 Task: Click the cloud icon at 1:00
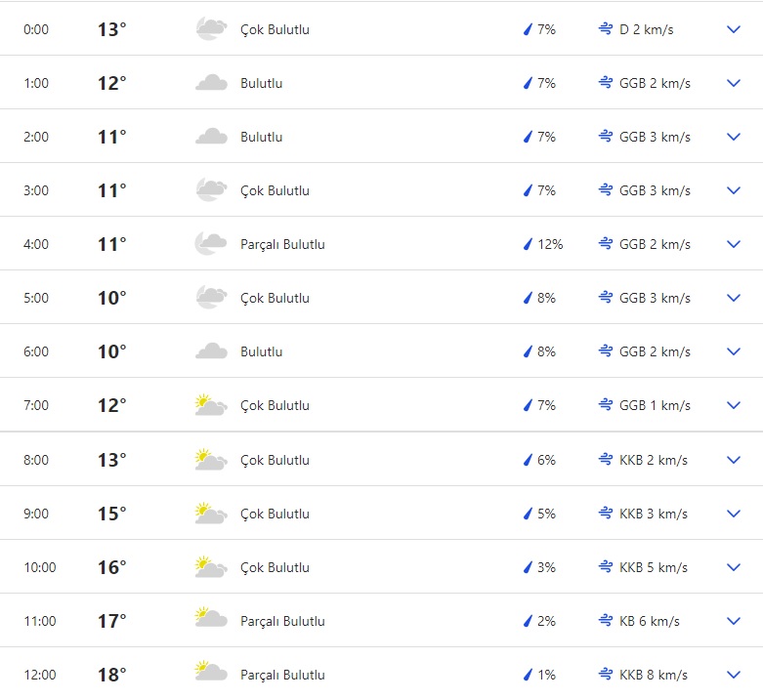tap(211, 83)
